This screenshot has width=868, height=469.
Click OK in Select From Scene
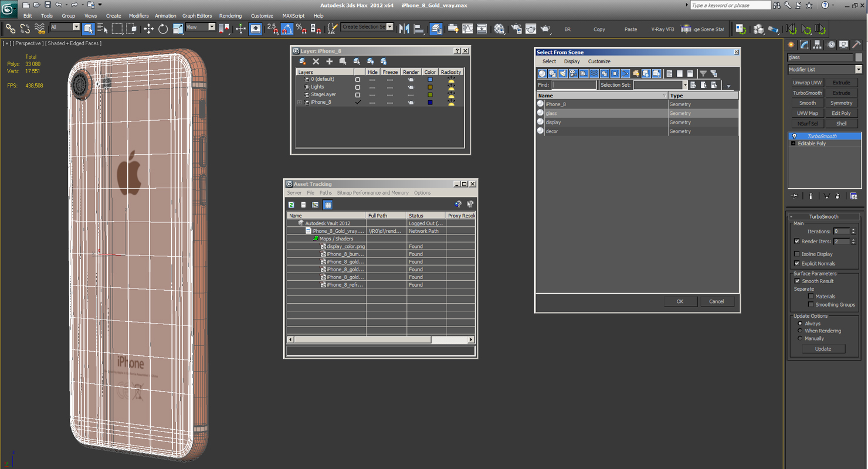680,301
